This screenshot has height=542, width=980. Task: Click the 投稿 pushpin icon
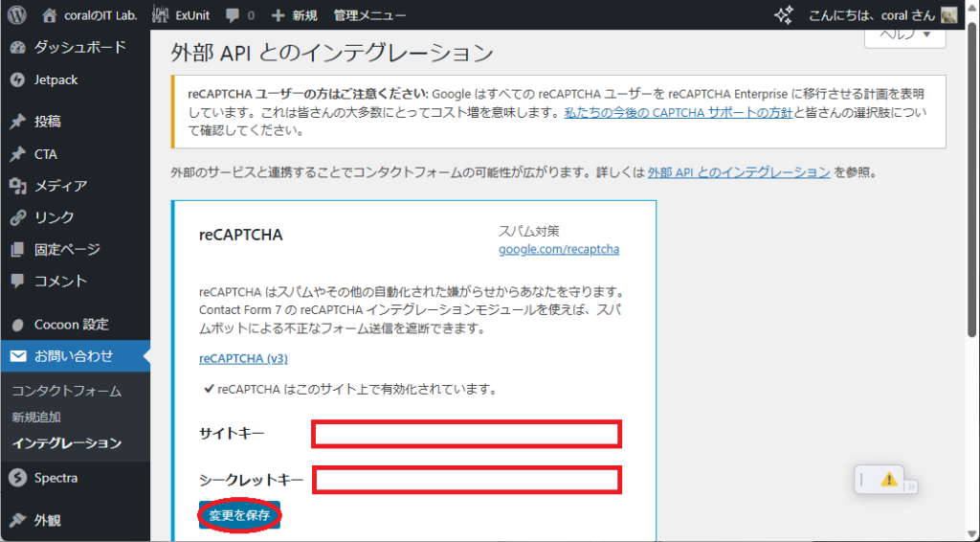[17, 122]
